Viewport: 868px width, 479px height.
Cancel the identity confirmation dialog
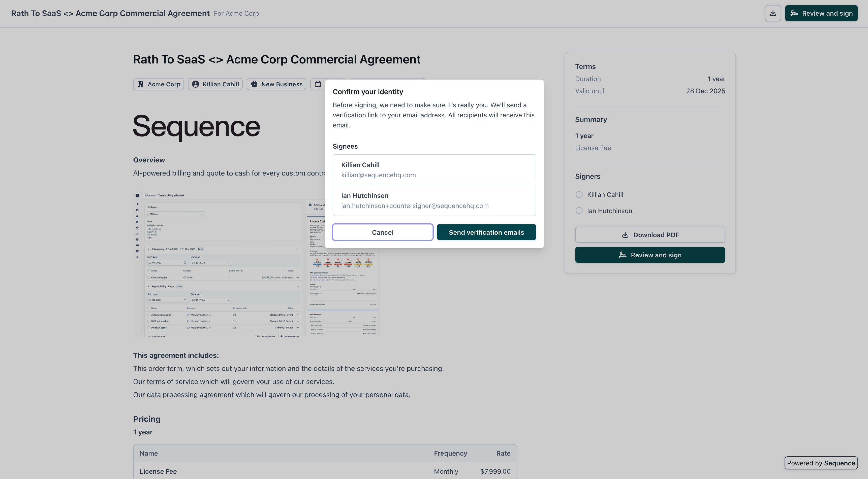pyautogui.click(x=382, y=232)
